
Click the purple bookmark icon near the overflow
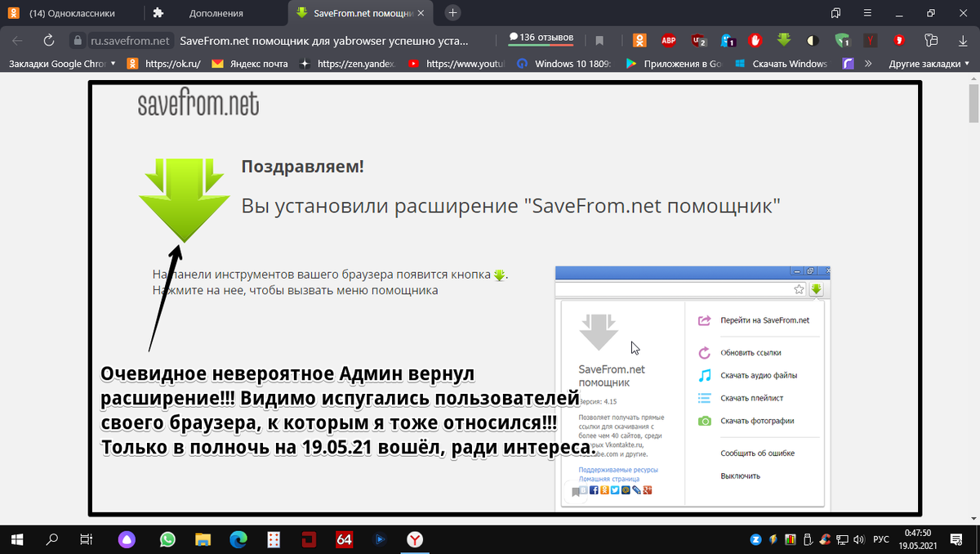[849, 64]
